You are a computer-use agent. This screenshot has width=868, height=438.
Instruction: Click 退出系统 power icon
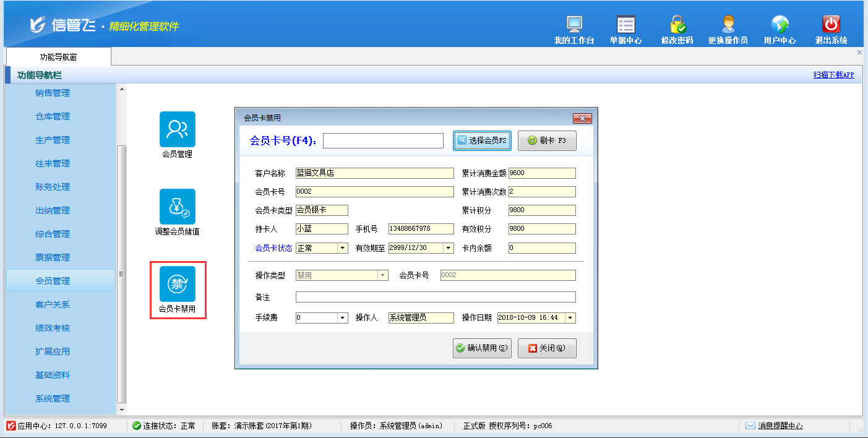pos(830,25)
